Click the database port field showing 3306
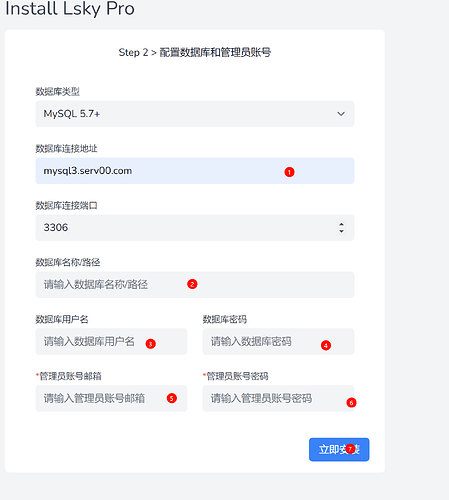The image size is (449, 500). (195, 228)
